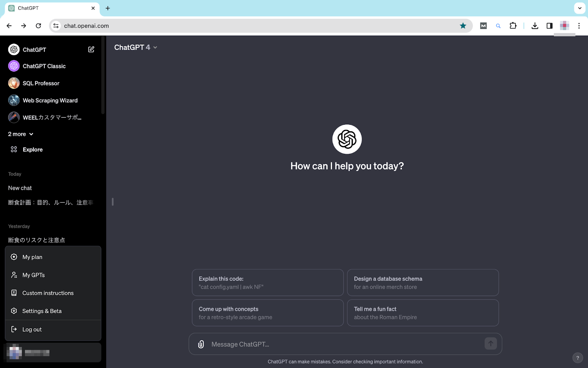
Task: Click the Log out arrow icon
Action: [14, 329]
